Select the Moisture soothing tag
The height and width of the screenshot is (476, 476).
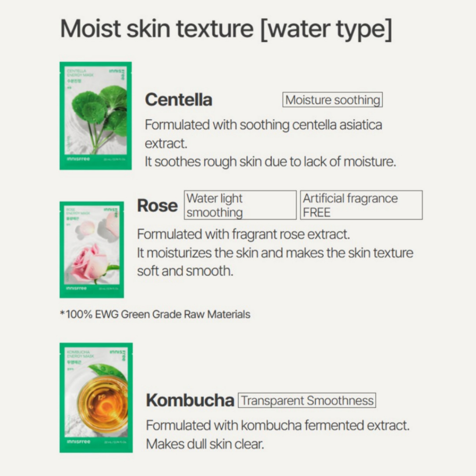[332, 100]
